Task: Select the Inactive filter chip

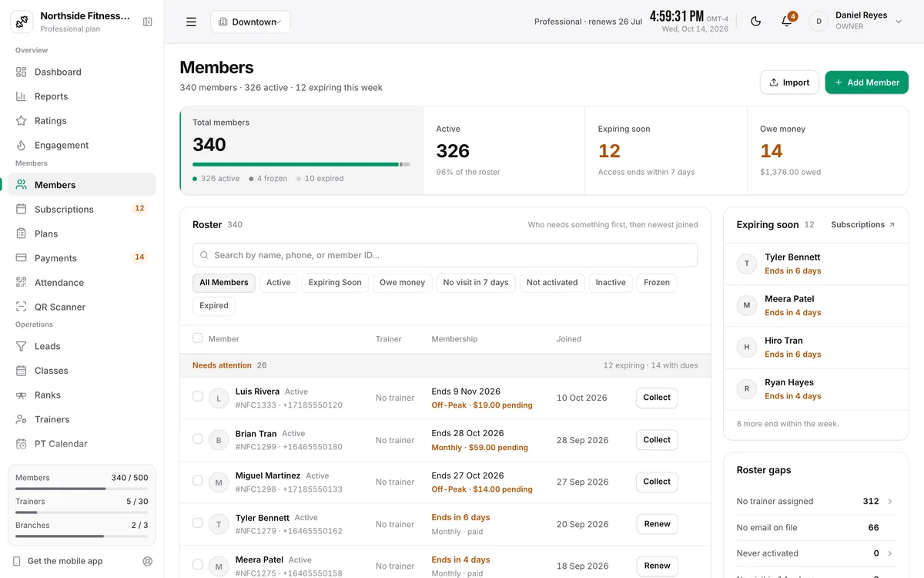Action: point(611,283)
